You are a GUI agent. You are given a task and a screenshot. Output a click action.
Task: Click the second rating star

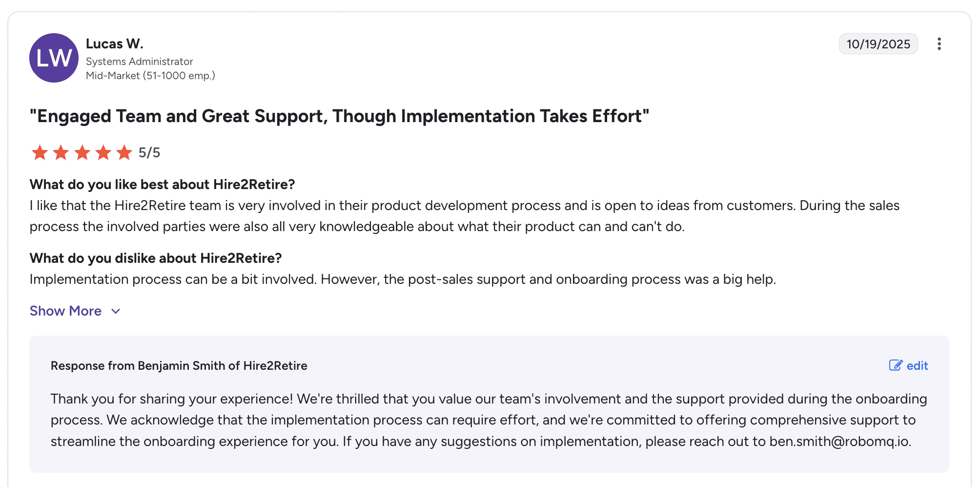[x=61, y=152]
